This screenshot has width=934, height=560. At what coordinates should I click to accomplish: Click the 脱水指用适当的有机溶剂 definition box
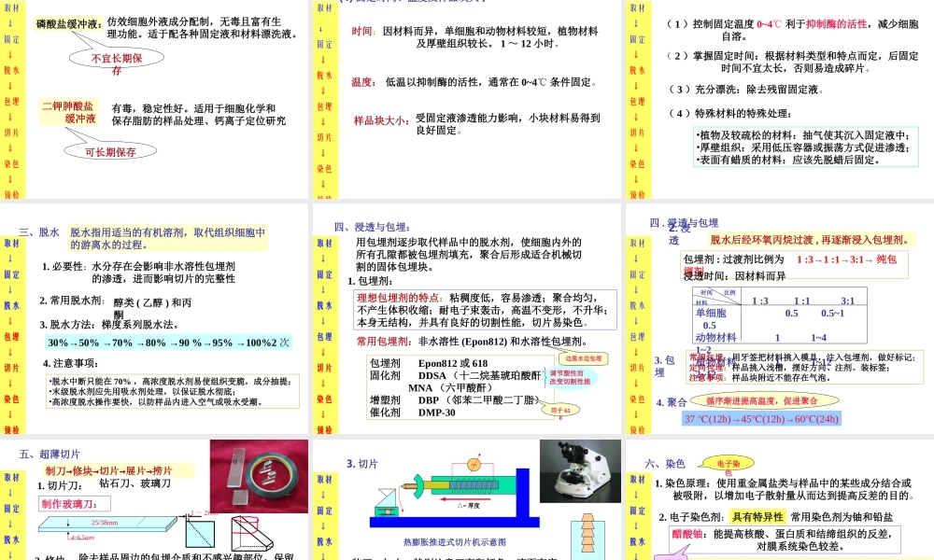coord(168,238)
